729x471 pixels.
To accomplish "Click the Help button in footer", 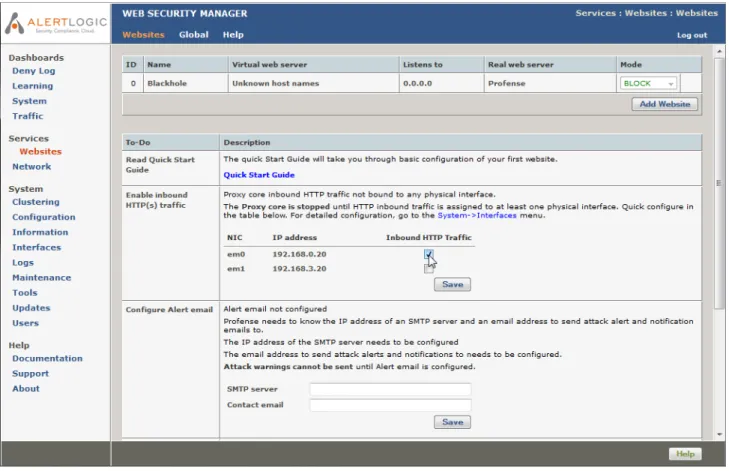I will (685, 454).
